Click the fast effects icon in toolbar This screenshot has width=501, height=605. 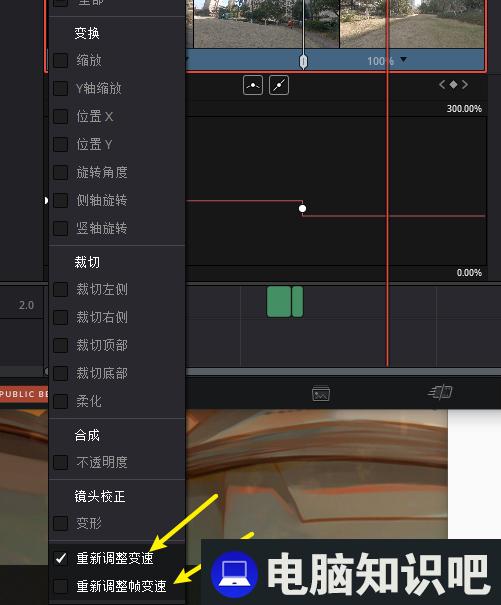(440, 392)
